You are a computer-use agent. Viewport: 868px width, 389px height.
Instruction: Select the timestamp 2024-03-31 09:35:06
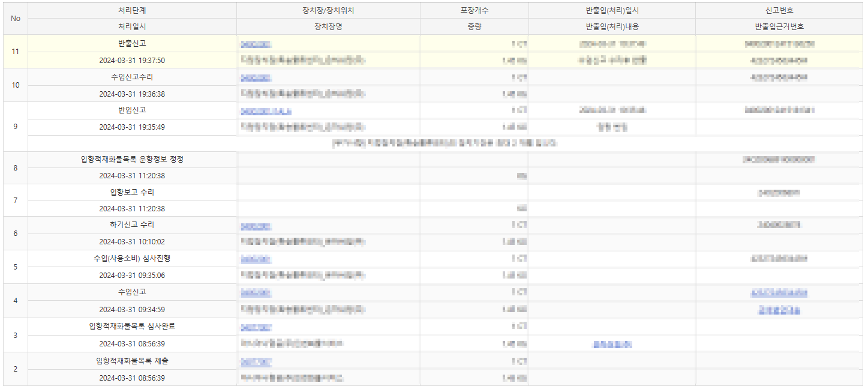pyautogui.click(x=132, y=276)
